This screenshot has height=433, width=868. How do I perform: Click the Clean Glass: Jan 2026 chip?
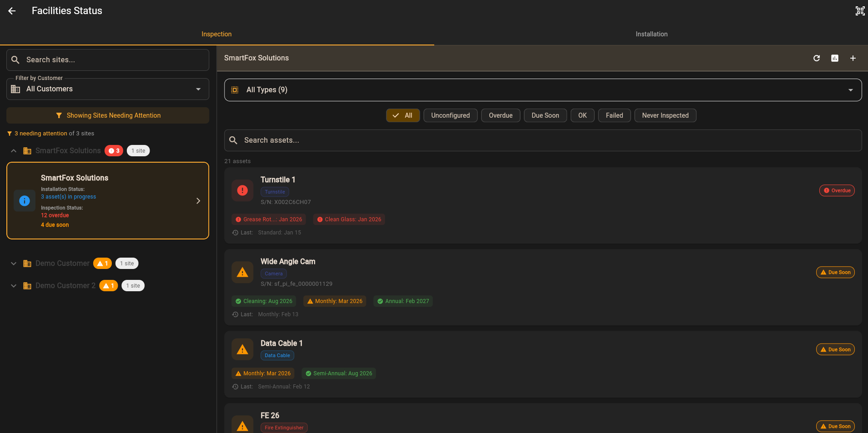coord(349,219)
